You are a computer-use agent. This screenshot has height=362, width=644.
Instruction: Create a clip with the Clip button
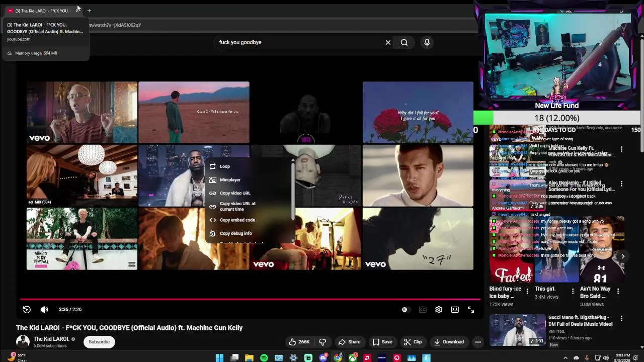tap(413, 342)
